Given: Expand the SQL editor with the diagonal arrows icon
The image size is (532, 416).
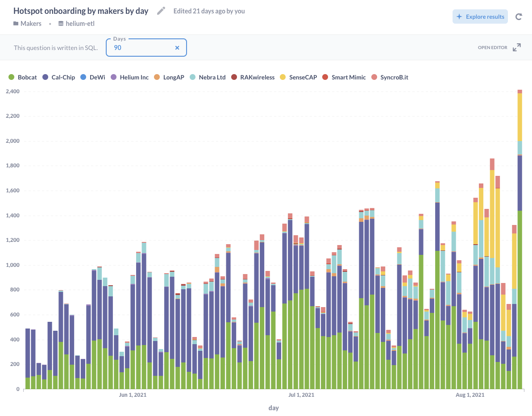Looking at the screenshot, I should coord(517,47).
